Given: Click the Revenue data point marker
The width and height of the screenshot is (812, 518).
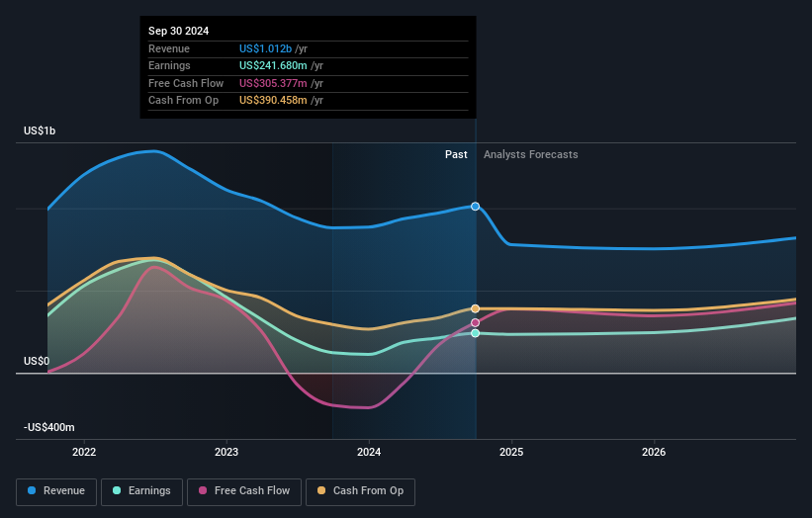Looking at the screenshot, I should pos(475,207).
